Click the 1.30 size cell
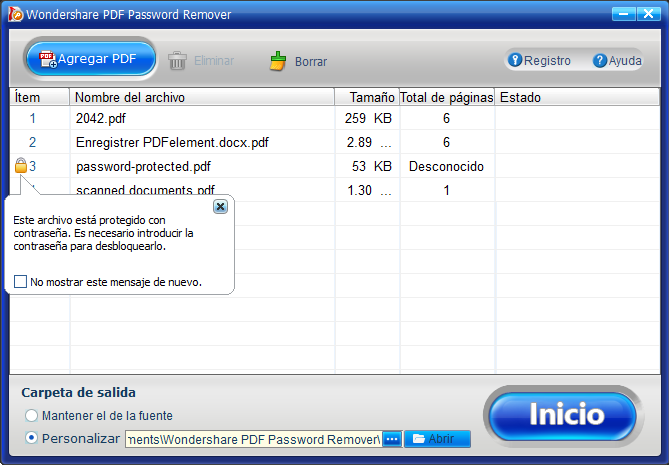Screen dimensions: 669x465 pyautogui.click(x=368, y=190)
